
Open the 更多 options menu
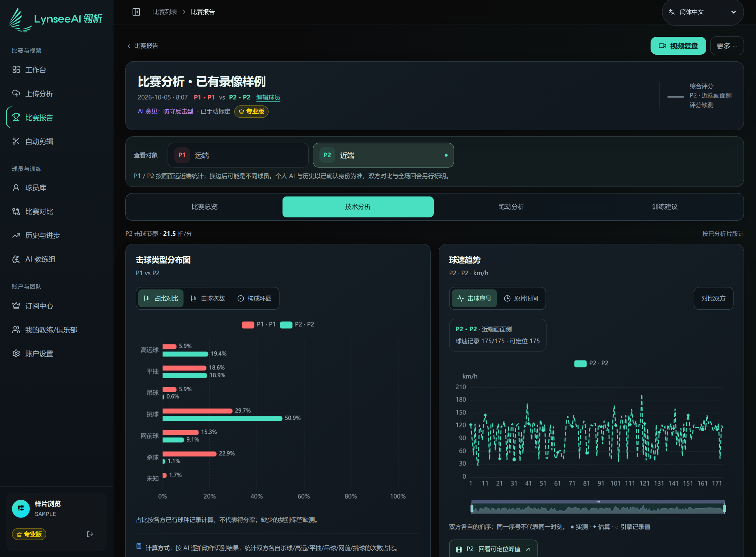pyautogui.click(x=727, y=46)
